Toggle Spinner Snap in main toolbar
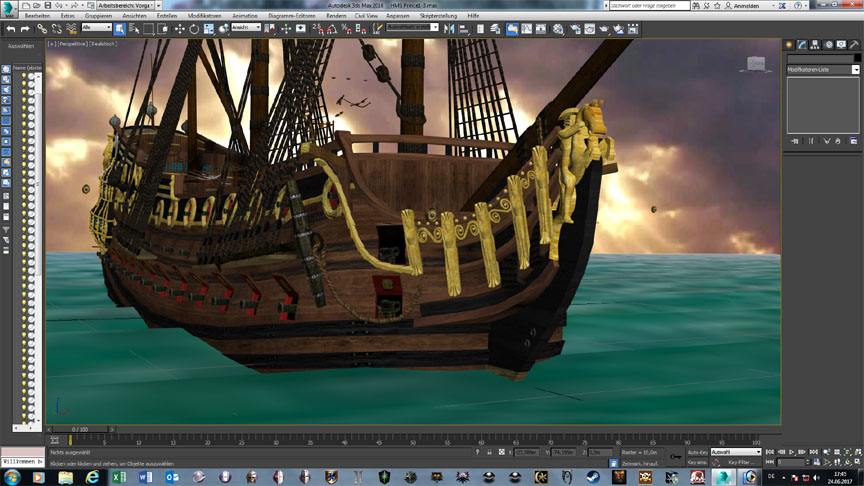 360,29
